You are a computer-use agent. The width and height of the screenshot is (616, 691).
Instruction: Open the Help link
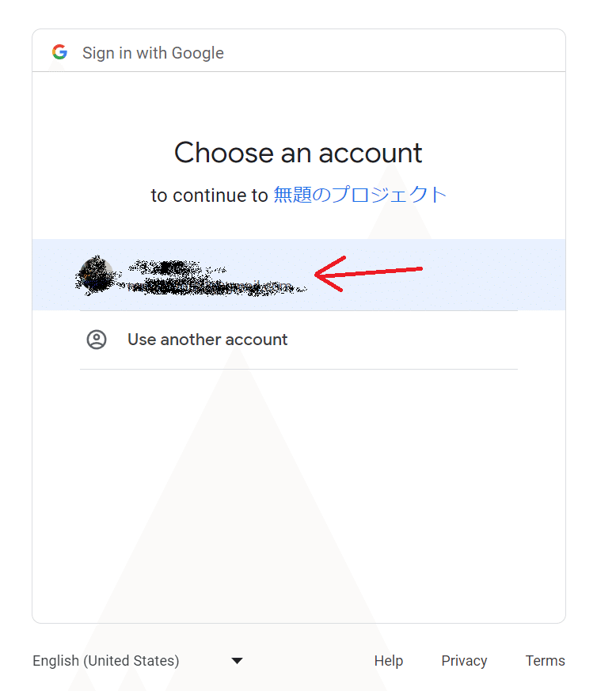click(x=389, y=661)
